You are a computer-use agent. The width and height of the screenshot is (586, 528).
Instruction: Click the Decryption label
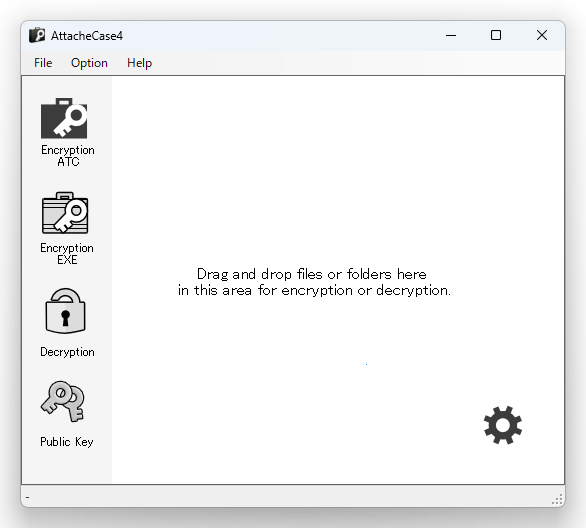[67, 352]
